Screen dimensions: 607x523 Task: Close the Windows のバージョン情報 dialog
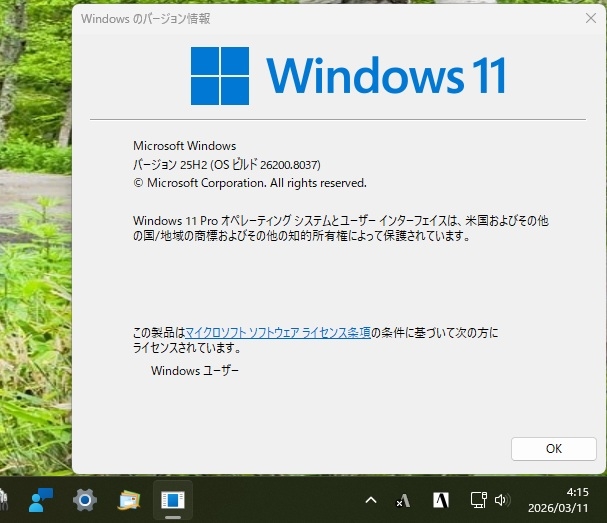pyautogui.click(x=591, y=18)
